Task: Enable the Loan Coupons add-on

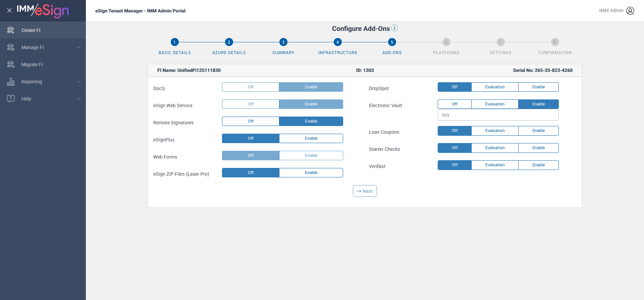Action: click(x=538, y=131)
